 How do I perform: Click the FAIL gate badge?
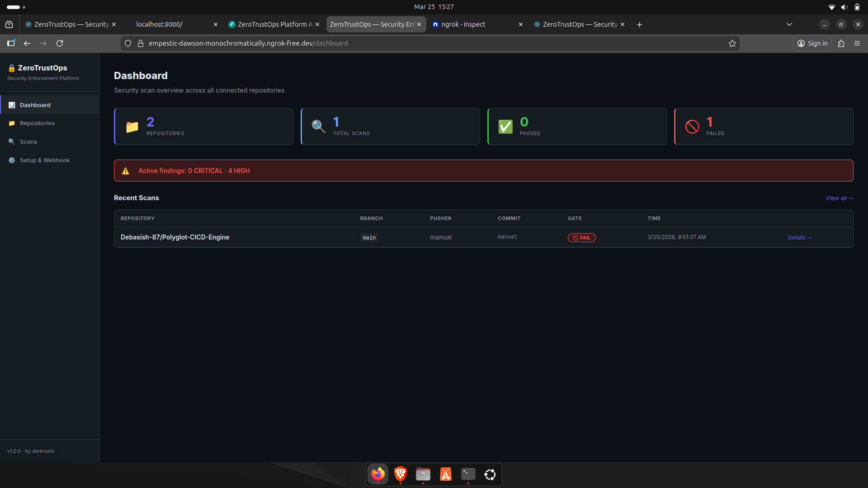coord(581,238)
